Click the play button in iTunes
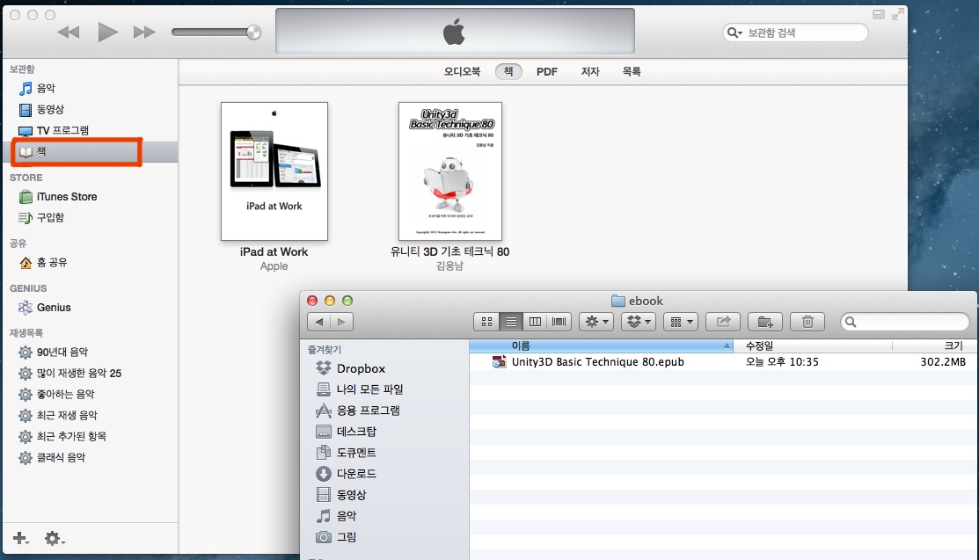 coord(107,33)
